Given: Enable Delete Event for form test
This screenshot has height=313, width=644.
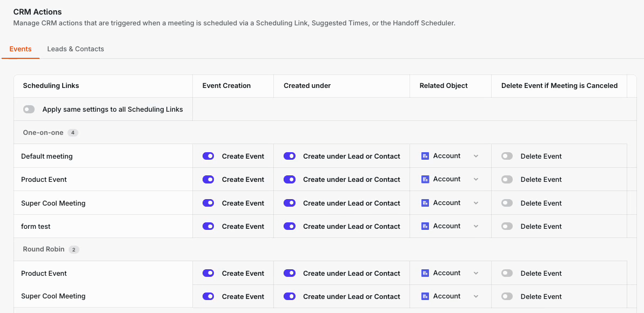Looking at the screenshot, I should point(507,226).
